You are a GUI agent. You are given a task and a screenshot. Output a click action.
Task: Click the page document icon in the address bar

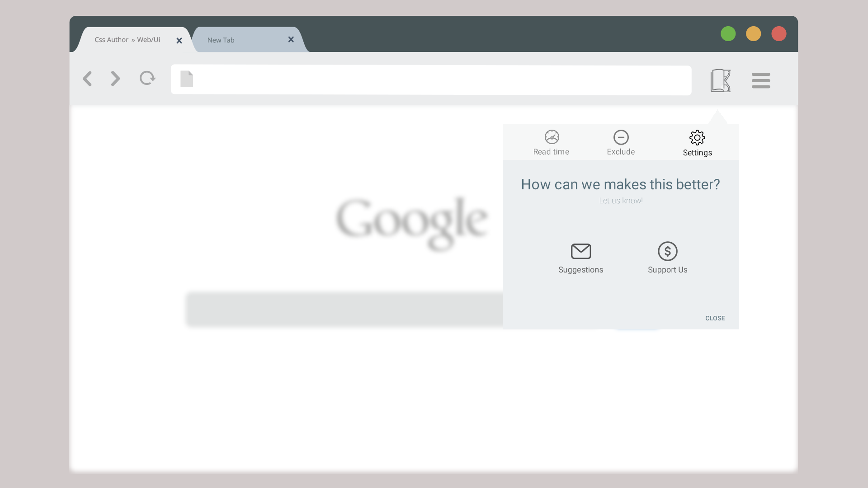[x=187, y=79]
